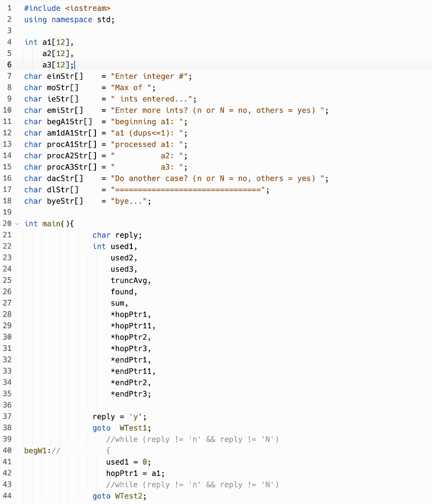Click the 'truncAvg,' variable
Screen dimensions: 432x504
130,281
